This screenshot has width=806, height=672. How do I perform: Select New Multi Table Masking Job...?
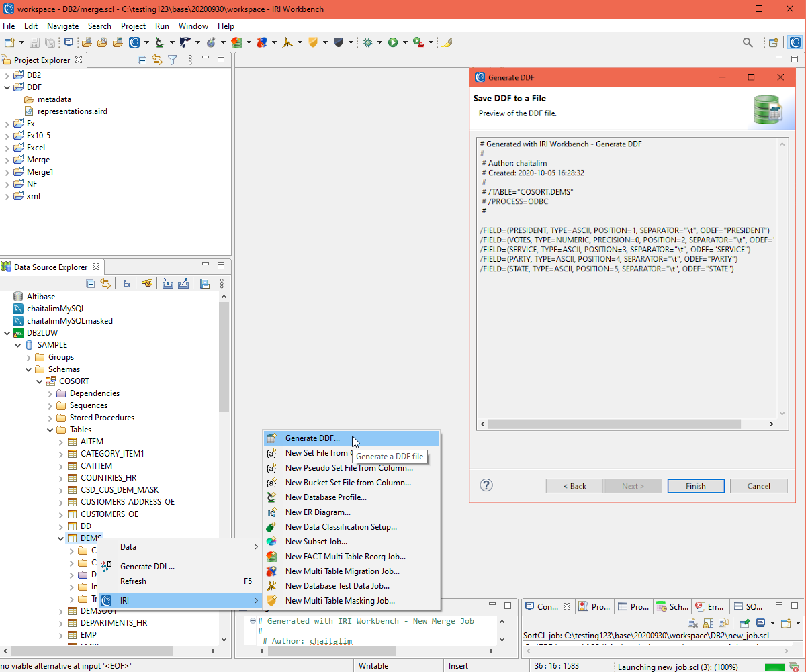(x=351, y=601)
